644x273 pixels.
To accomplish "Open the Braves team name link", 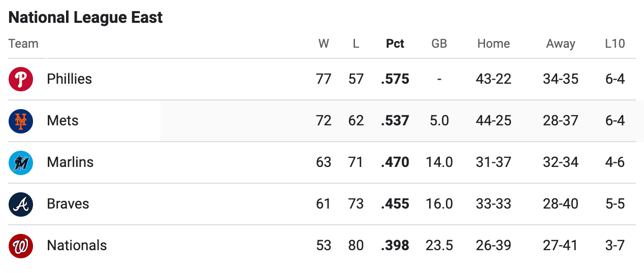I will coord(68,204).
